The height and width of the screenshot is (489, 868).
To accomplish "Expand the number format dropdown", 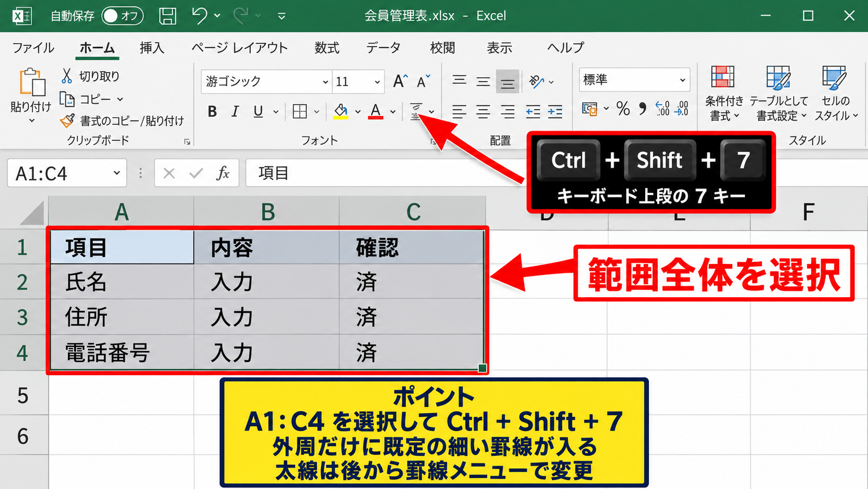I will pos(682,80).
